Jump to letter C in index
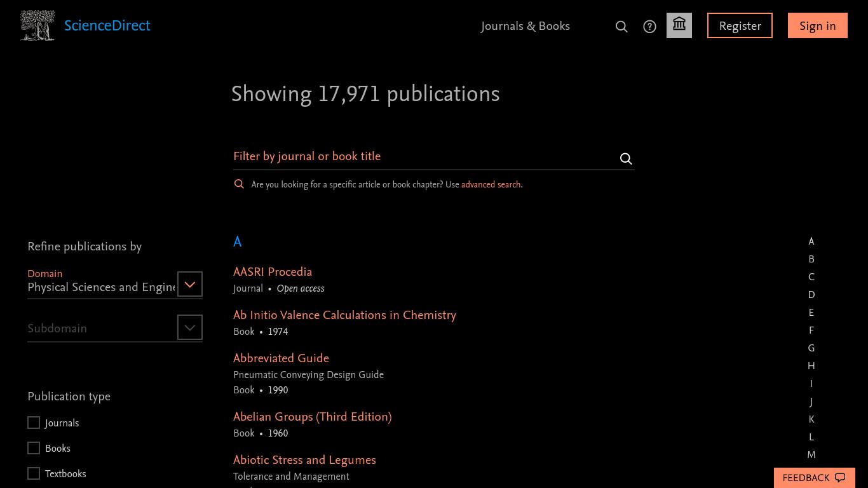 811,277
